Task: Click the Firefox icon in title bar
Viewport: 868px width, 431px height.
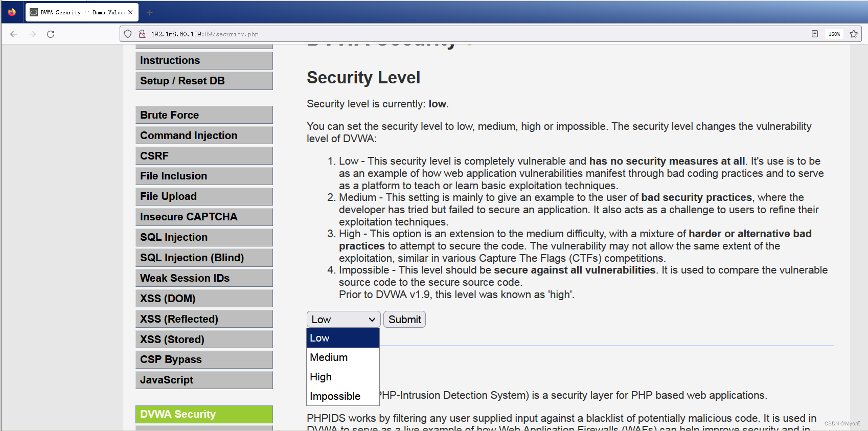Action: click(12, 12)
